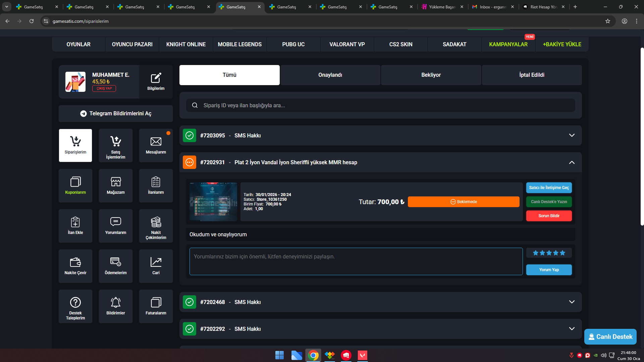This screenshot has width=644, height=362.
Task: Bookmark this page with the star icon
Action: point(608,21)
